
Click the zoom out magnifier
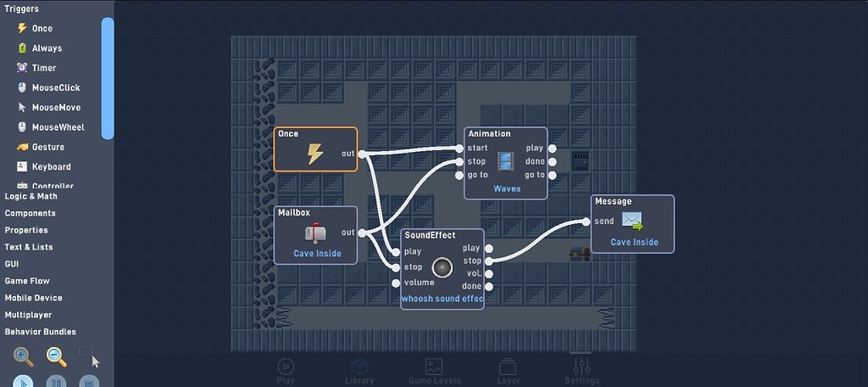pyautogui.click(x=57, y=357)
